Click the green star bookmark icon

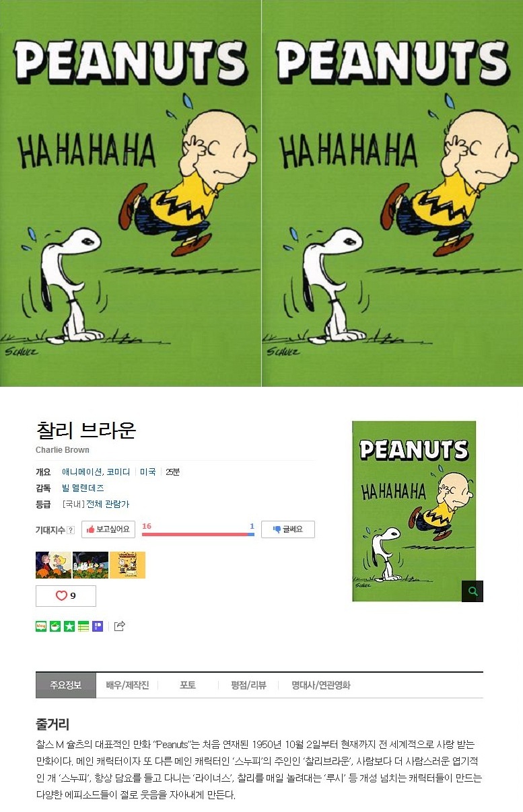point(69,626)
